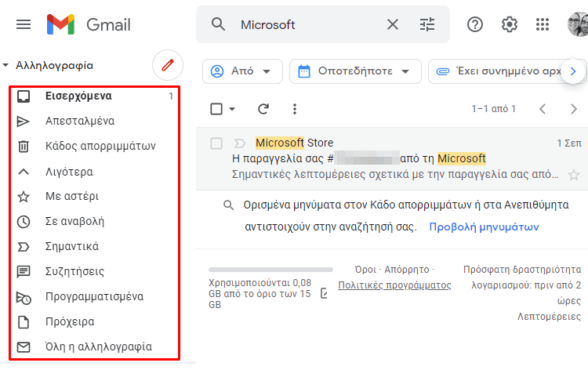
Task: Click the Όροι link
Action: click(x=365, y=270)
